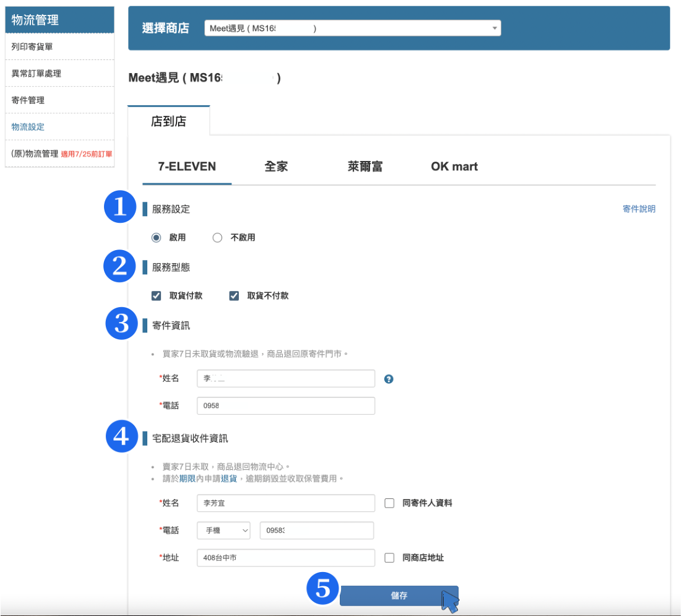
Task: Switch to the 萊爾富 tab
Action: (365, 167)
